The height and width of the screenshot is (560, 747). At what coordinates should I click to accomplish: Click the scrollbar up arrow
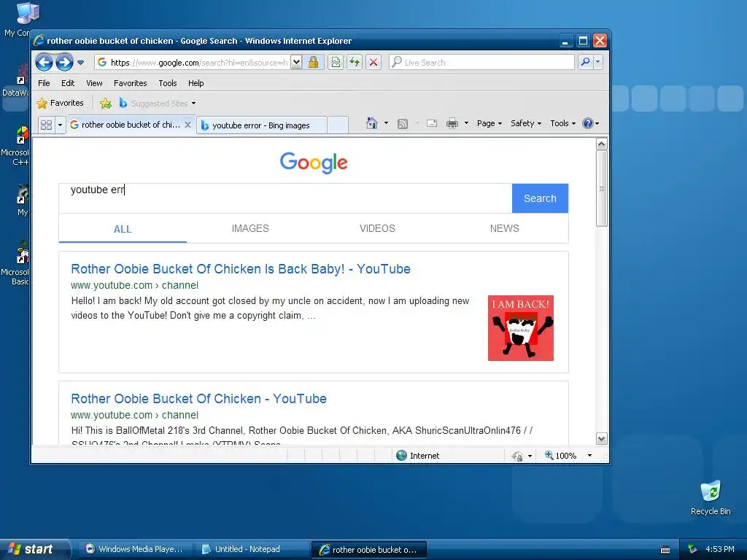(x=602, y=144)
